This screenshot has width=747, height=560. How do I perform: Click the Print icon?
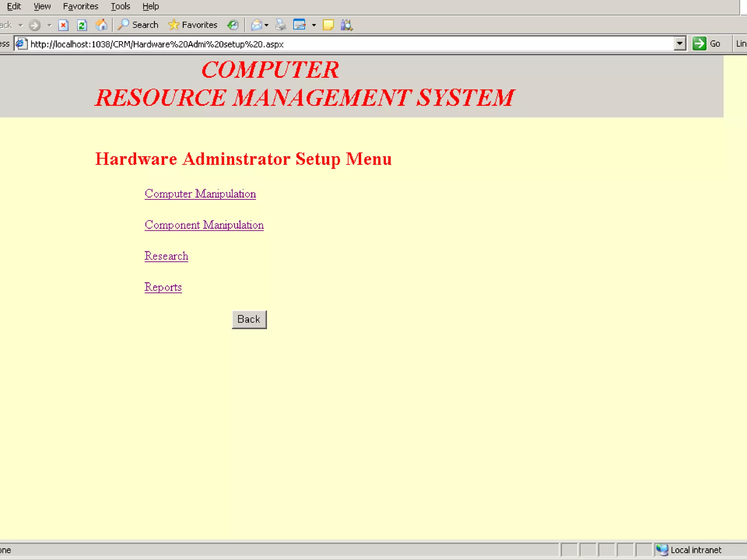point(280,25)
